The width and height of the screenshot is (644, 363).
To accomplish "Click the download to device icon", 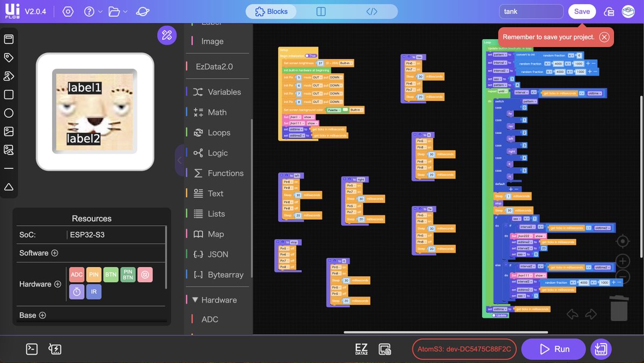I will coord(601,349).
